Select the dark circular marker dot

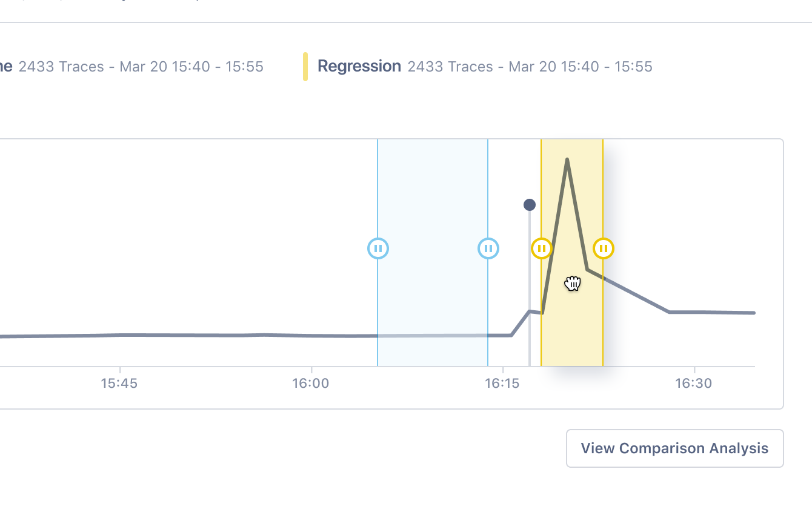pos(530,205)
